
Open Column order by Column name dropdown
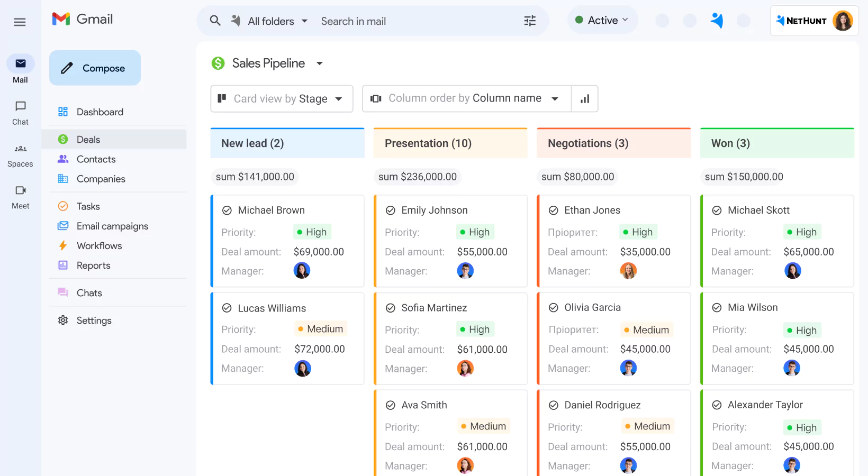point(466,98)
